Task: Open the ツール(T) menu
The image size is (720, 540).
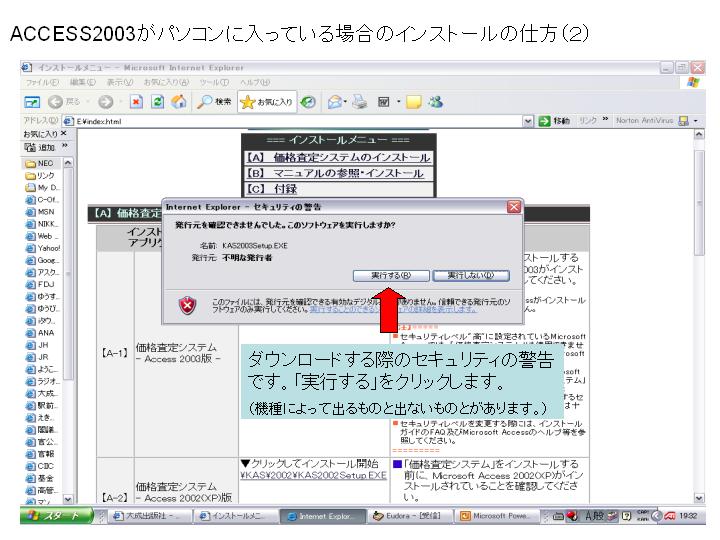Action: 214,82
